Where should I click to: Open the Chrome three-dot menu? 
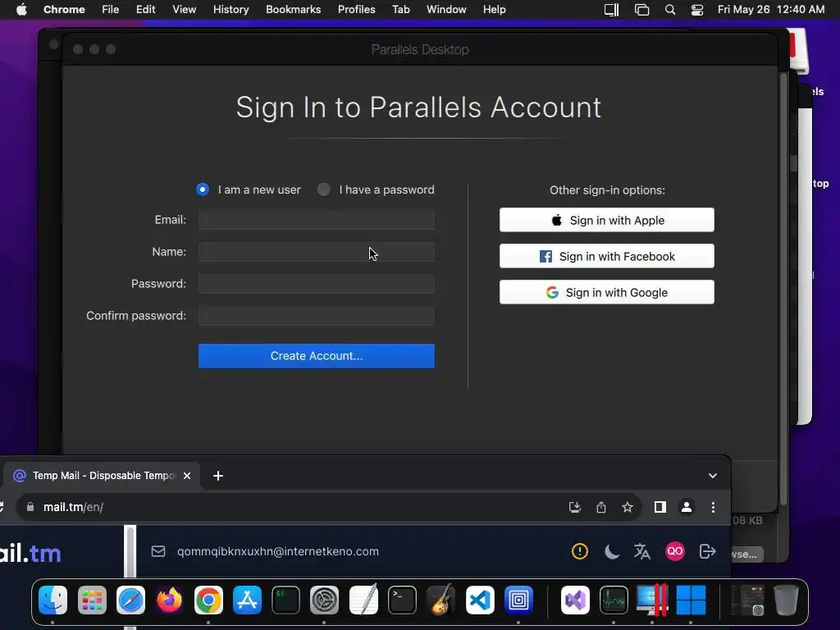(713, 507)
